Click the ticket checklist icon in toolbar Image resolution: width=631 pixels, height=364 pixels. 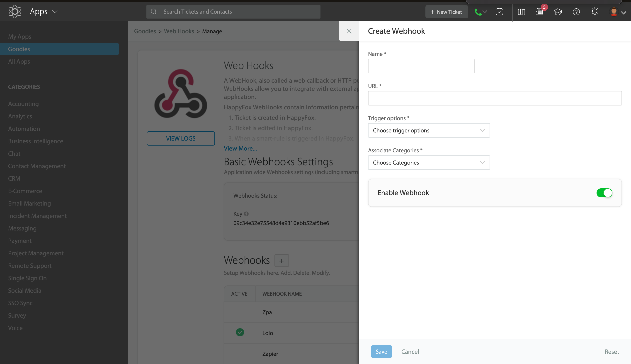point(500,11)
